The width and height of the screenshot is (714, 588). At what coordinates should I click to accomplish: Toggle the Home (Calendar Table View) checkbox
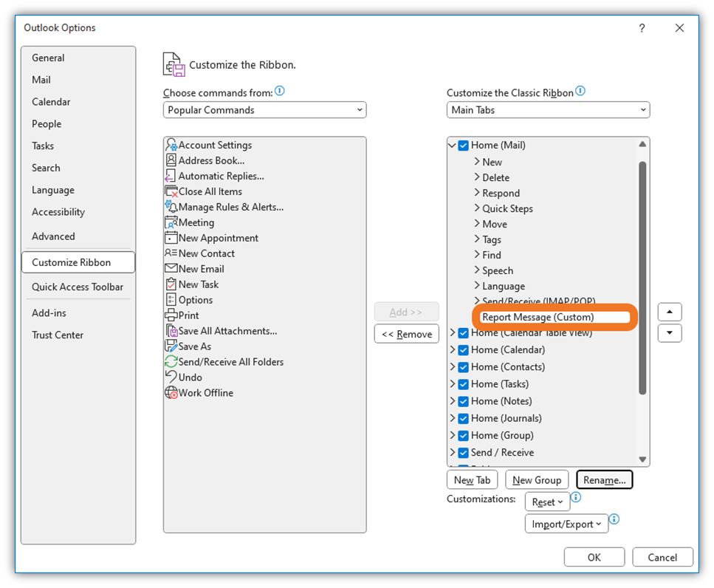tap(463, 333)
